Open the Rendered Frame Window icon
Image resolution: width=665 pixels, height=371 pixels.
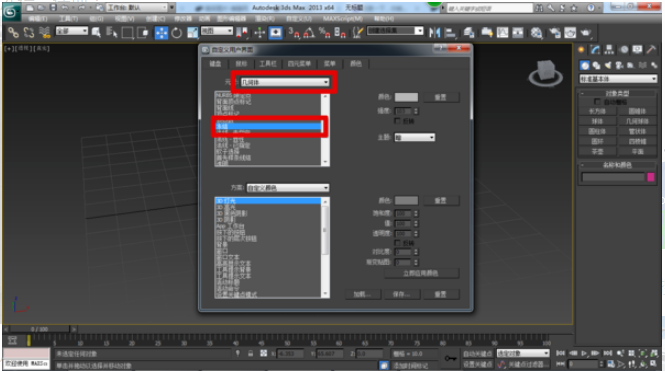pos(570,32)
